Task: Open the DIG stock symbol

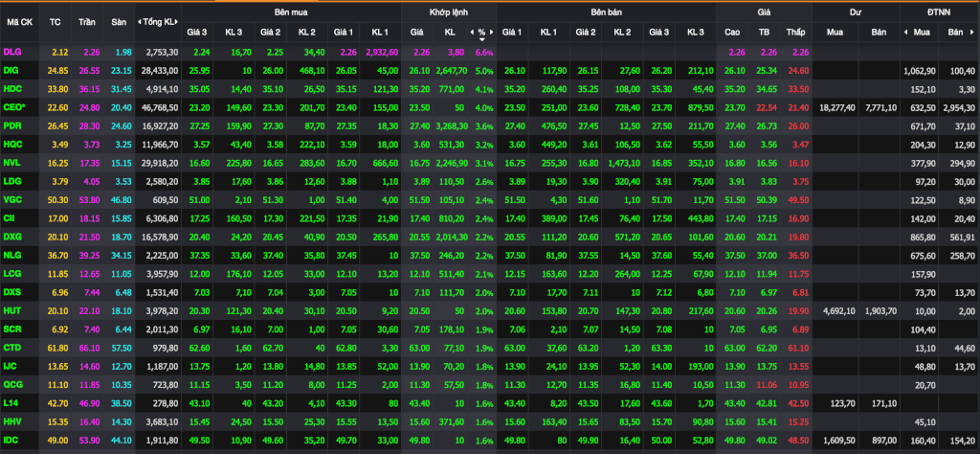Action: click(11, 71)
